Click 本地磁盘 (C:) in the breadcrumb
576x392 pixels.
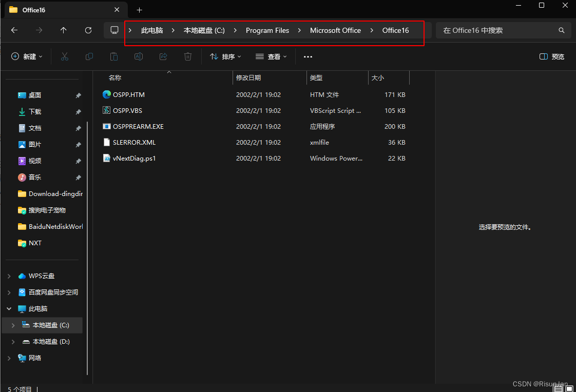coord(204,30)
